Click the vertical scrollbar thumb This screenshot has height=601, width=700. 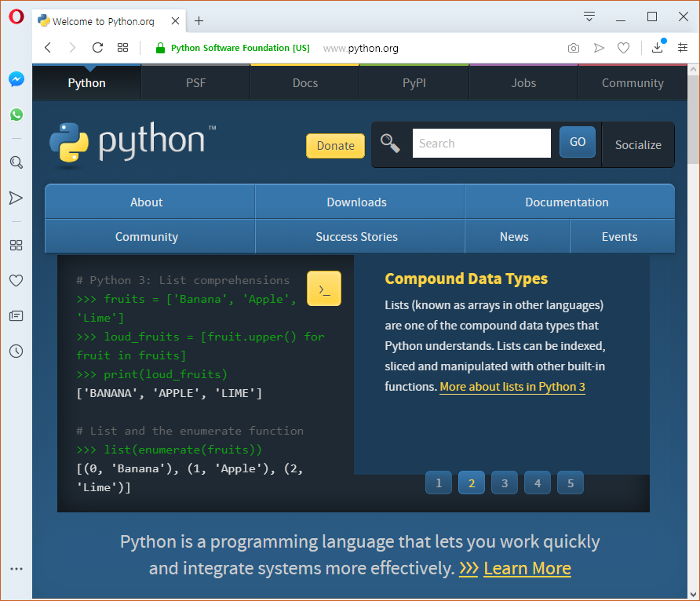click(x=693, y=119)
